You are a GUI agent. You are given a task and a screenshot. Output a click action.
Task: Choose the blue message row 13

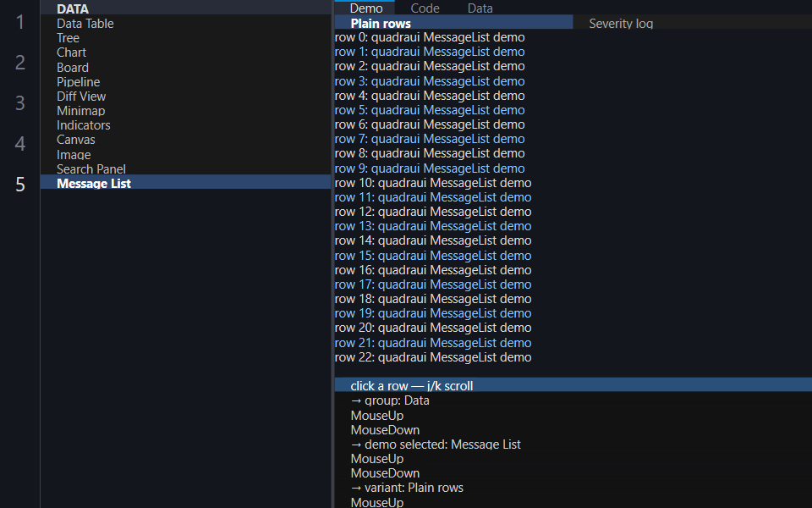click(x=433, y=226)
